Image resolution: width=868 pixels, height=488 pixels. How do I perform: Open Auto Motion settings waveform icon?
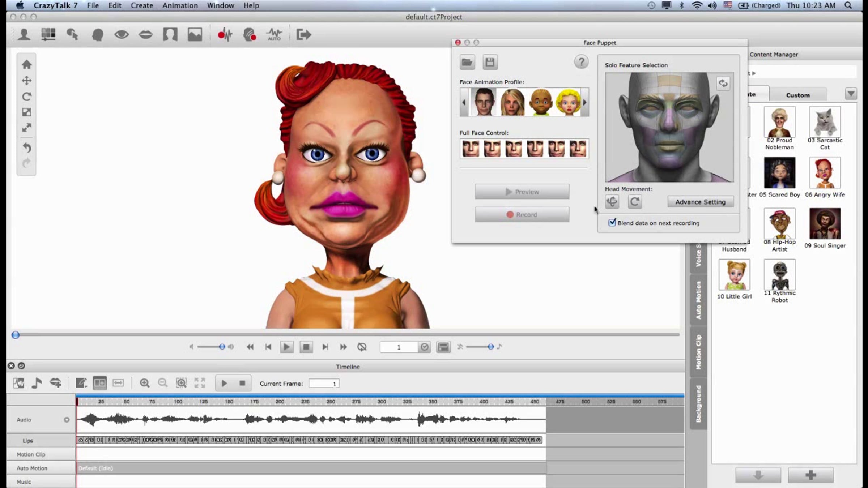[x=274, y=35]
